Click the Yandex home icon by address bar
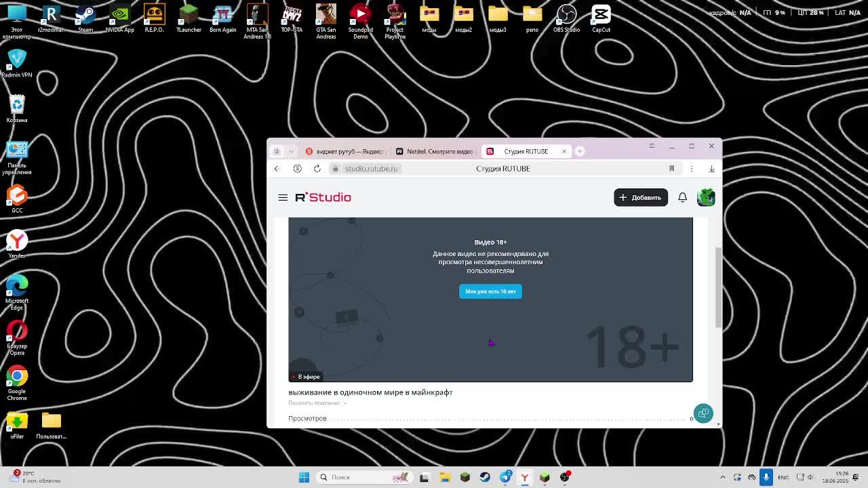 tap(297, 169)
